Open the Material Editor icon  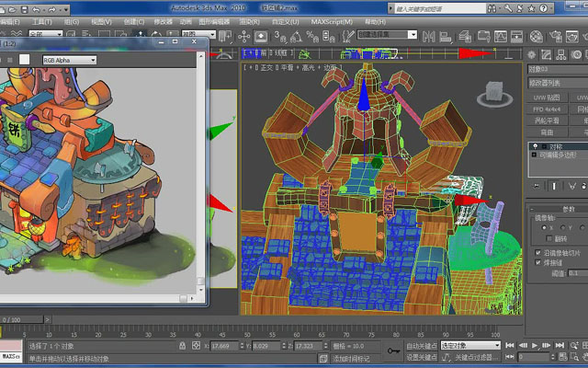pos(537,37)
